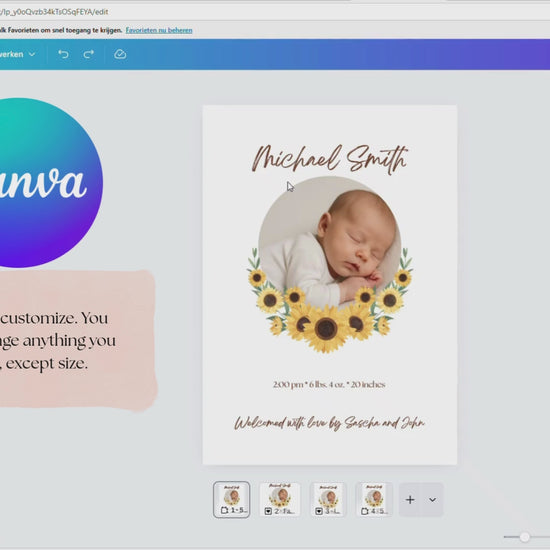Click the undo arrow icon

coord(63,54)
